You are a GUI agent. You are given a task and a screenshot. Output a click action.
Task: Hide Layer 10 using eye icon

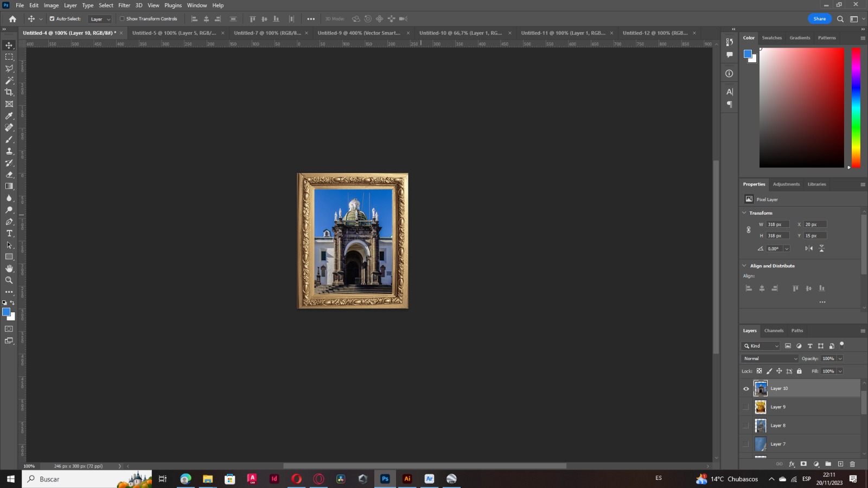pos(746,388)
